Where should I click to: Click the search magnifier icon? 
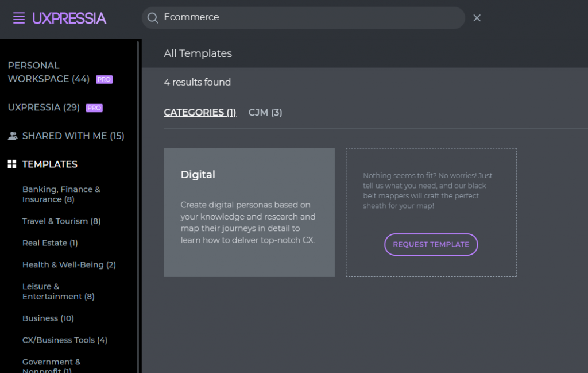(153, 18)
